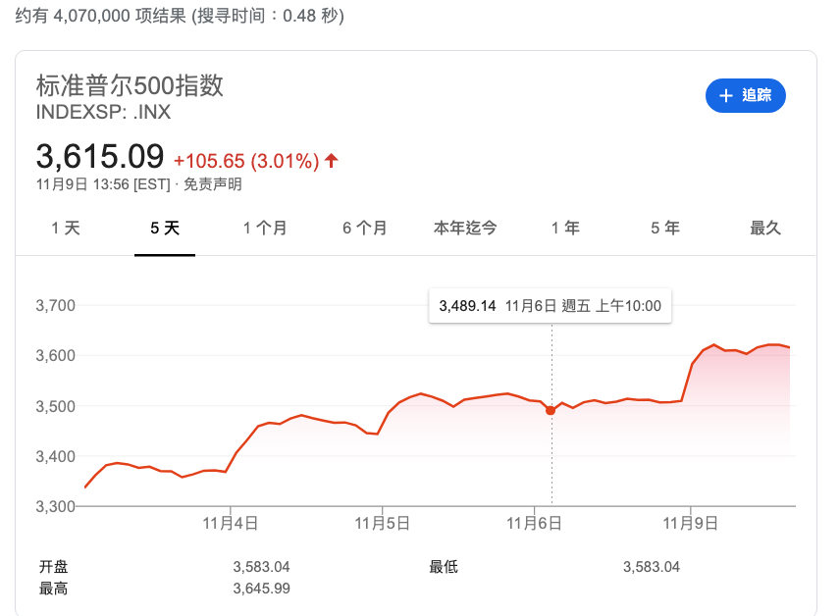Click the 11月5日 axis label

tap(383, 524)
